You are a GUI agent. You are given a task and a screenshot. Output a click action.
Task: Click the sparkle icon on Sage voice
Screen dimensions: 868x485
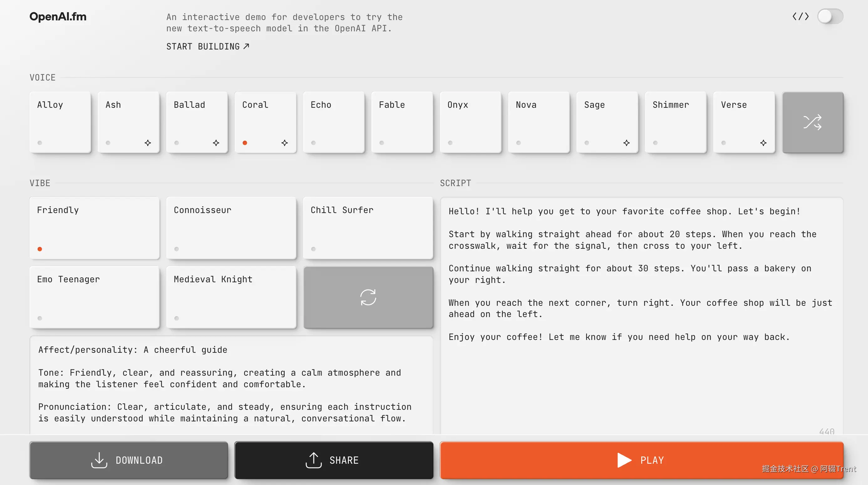pos(626,143)
